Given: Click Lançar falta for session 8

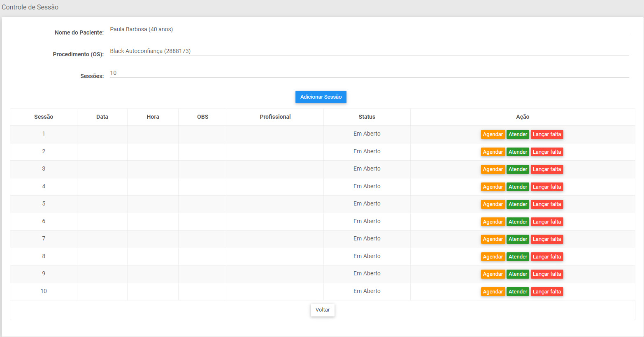Looking at the screenshot, I should [x=546, y=257].
